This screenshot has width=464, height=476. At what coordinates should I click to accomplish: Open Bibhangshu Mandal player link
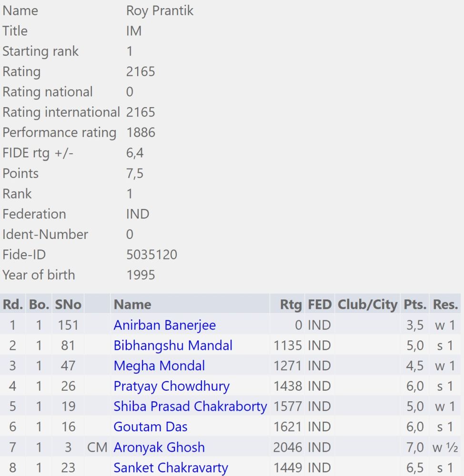coord(173,346)
